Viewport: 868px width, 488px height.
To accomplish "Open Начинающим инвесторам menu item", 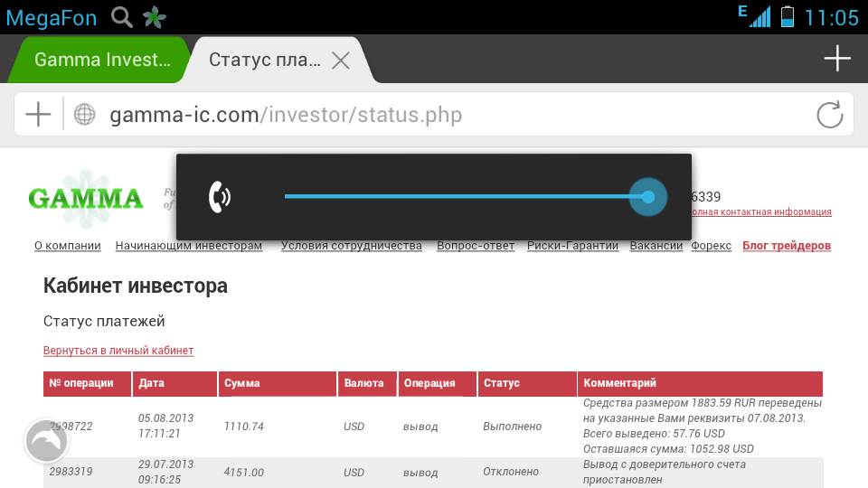I will 189,246.
